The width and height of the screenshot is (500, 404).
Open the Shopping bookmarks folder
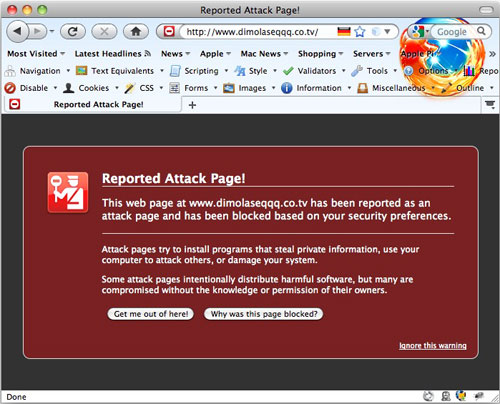(x=320, y=54)
